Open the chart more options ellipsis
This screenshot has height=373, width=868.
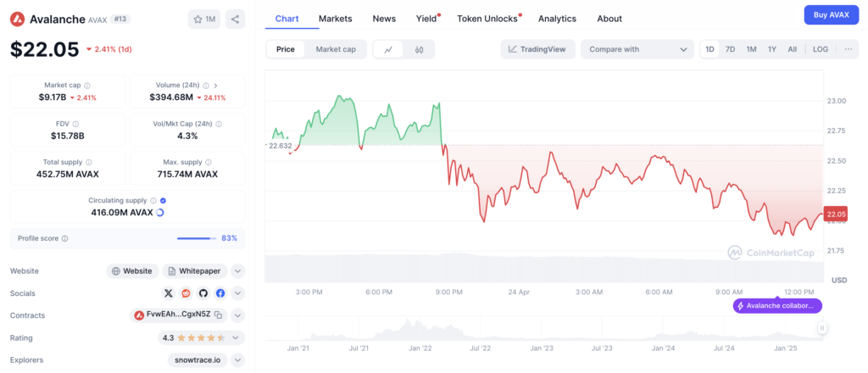point(849,49)
